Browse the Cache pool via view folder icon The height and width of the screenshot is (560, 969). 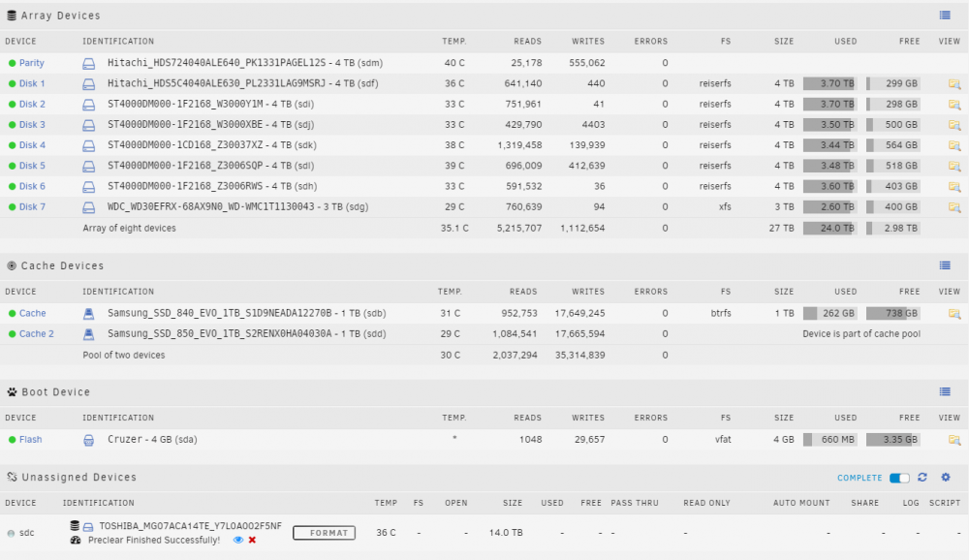tap(954, 313)
